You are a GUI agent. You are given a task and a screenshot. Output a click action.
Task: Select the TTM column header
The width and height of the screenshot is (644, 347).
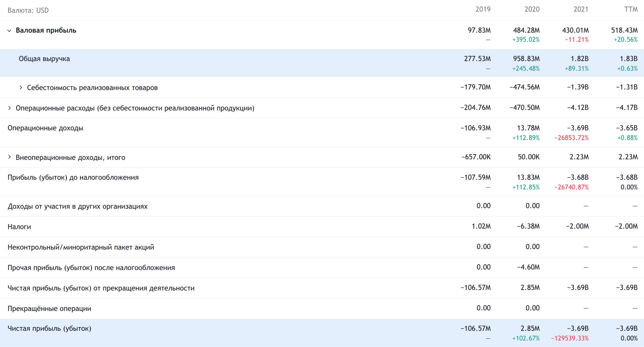[x=631, y=9]
